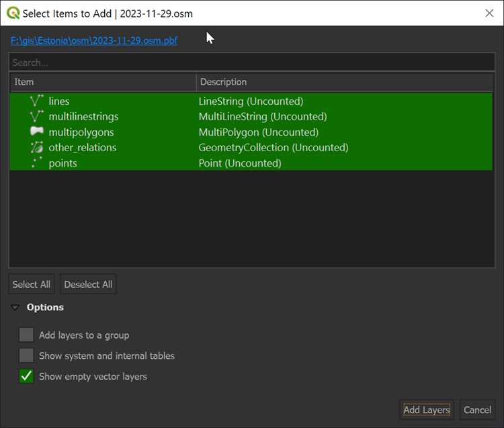Cancel the dialog
The image size is (504, 428).
pos(477,410)
